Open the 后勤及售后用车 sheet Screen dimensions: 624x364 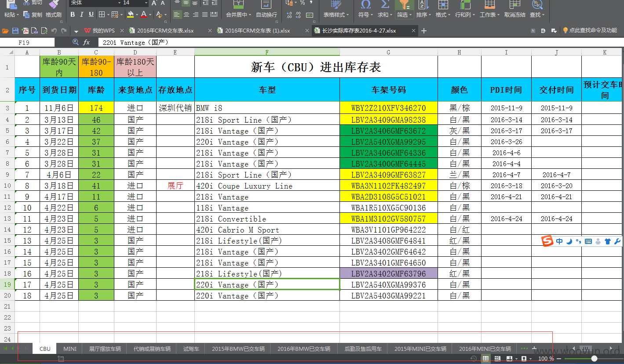click(x=363, y=349)
